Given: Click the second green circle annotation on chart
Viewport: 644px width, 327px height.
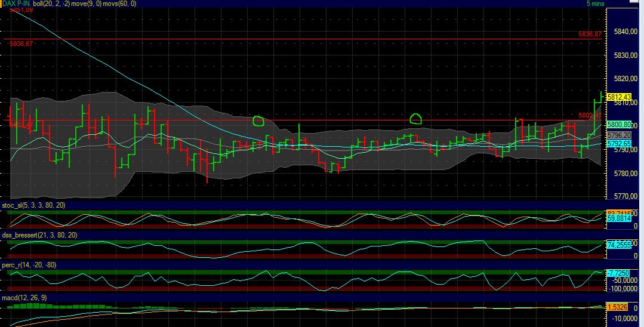Looking at the screenshot, I should click(416, 118).
